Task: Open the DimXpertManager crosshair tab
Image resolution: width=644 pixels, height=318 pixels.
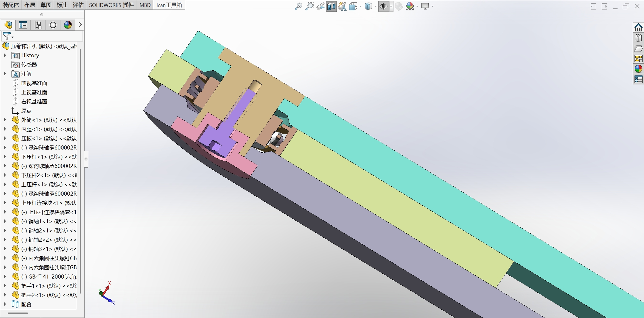Action: point(53,25)
